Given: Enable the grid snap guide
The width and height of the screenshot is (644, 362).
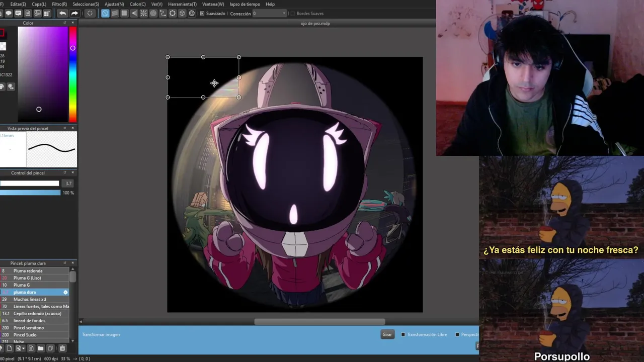Looking at the screenshot, I should pos(124,14).
